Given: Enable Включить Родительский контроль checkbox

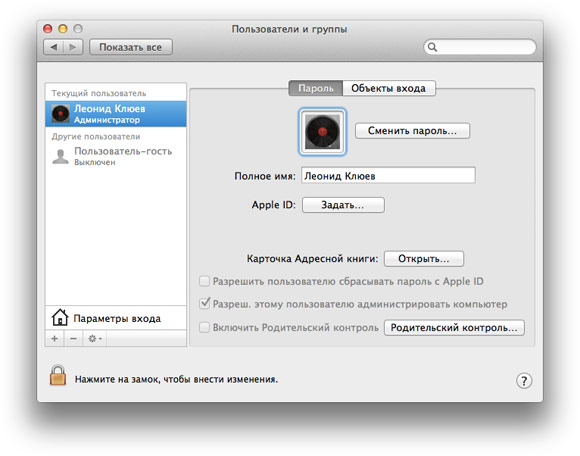Looking at the screenshot, I should coord(204,327).
